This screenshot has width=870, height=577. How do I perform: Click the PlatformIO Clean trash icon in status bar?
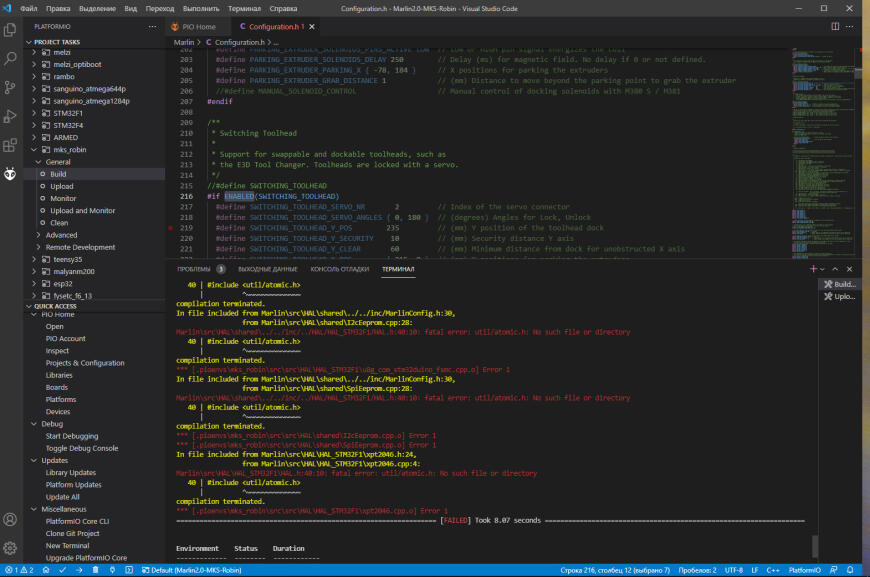coord(95,570)
